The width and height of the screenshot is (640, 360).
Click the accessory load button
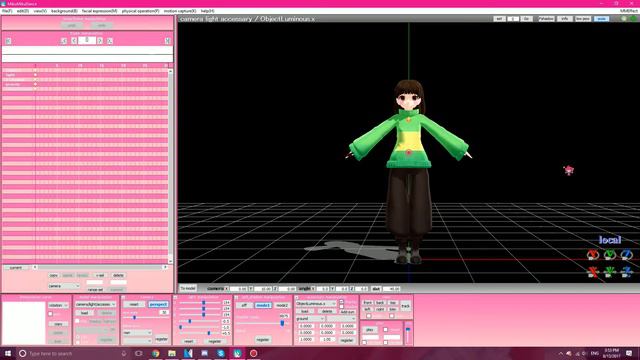(x=304, y=311)
